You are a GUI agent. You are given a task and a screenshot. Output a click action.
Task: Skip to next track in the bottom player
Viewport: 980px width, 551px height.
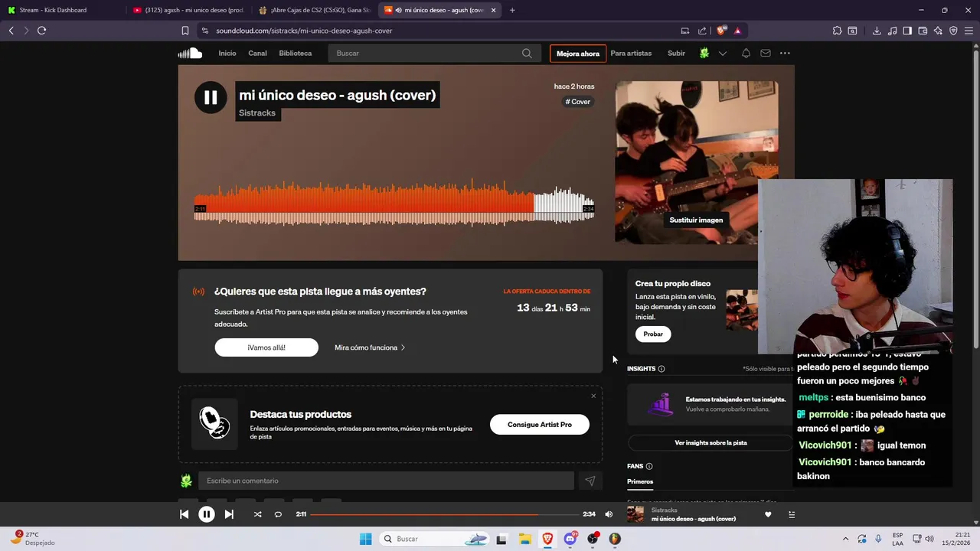229,514
